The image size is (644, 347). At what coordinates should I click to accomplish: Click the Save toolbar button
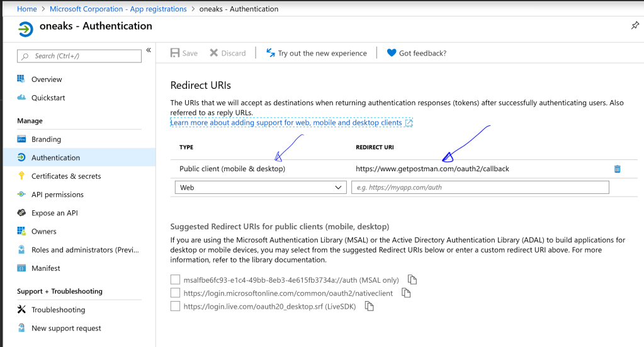pyautogui.click(x=184, y=54)
